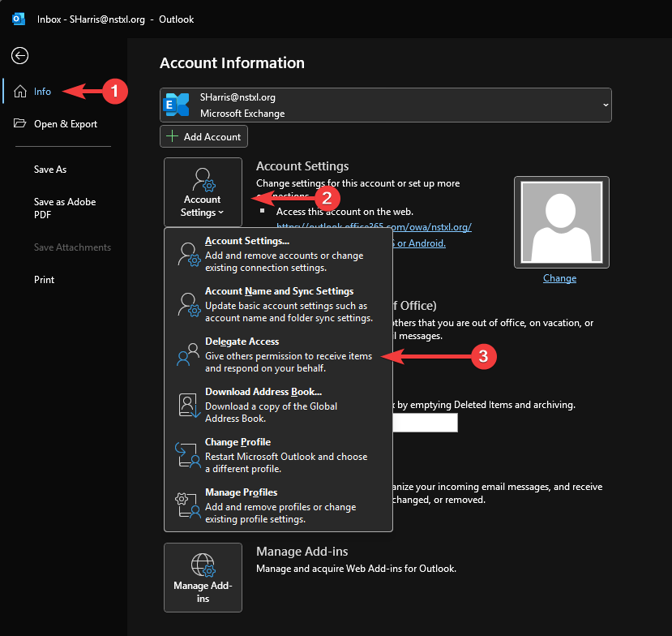This screenshot has width=672, height=636.
Task: Select Account Name and Sync Settings
Action: click(279, 304)
